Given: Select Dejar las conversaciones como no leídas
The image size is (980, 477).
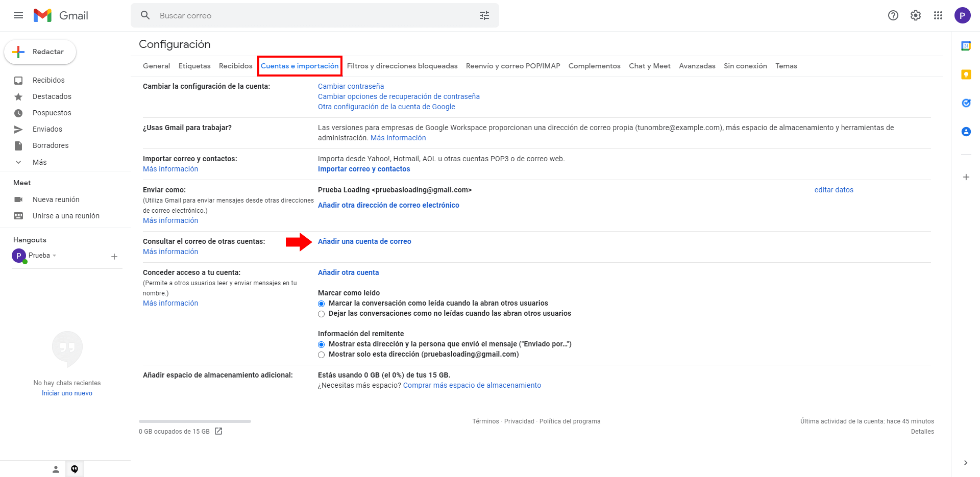Looking at the screenshot, I should point(322,314).
